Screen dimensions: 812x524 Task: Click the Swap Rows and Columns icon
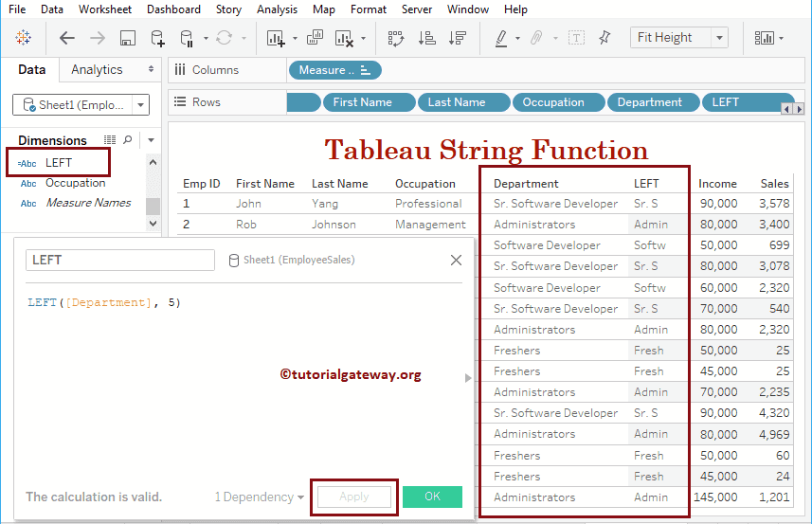pyautogui.click(x=396, y=38)
